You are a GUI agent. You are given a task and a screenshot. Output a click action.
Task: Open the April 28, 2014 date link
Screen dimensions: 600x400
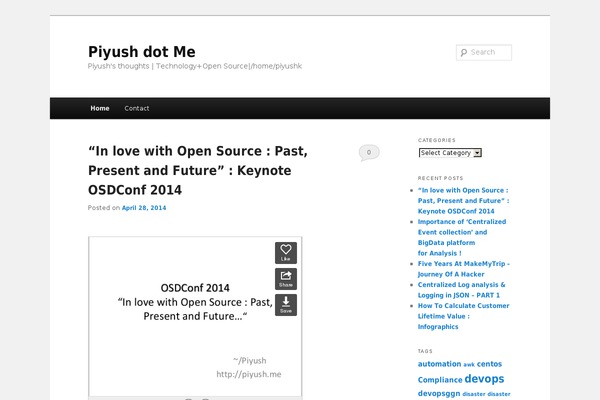pos(144,208)
